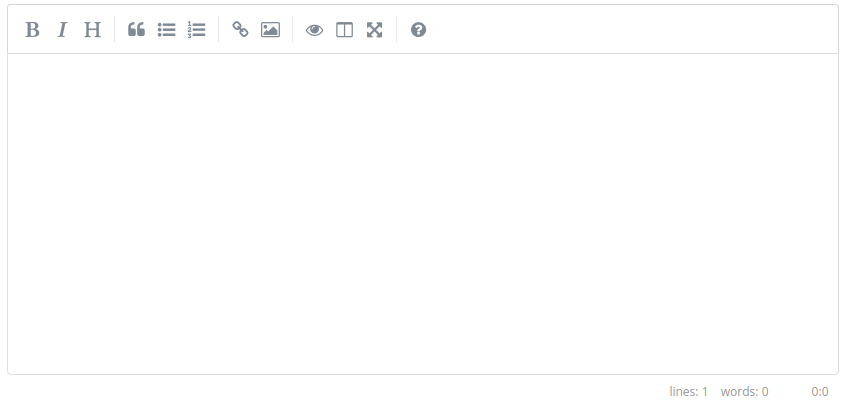
Task: Toggle side-by-side view
Action: pyautogui.click(x=344, y=30)
